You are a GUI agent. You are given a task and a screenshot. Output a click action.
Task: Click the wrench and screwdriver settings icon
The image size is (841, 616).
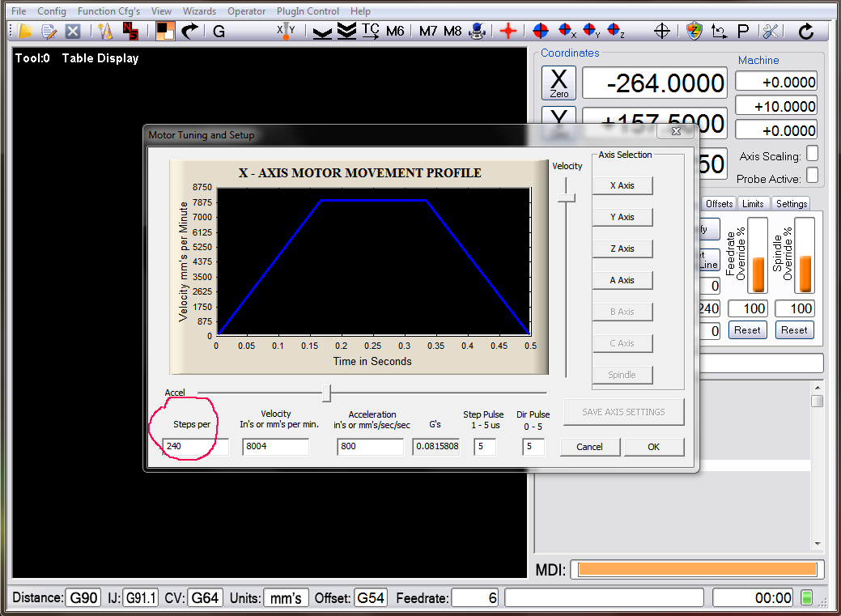771,32
